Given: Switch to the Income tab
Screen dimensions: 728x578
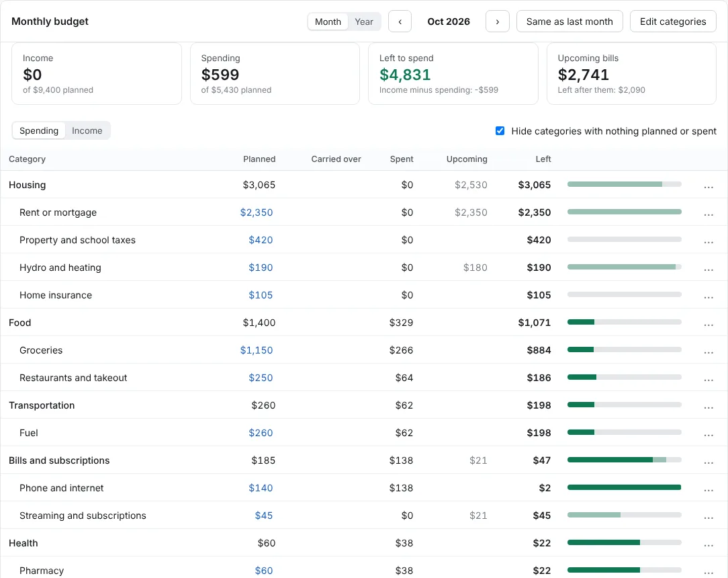Looking at the screenshot, I should click(87, 131).
